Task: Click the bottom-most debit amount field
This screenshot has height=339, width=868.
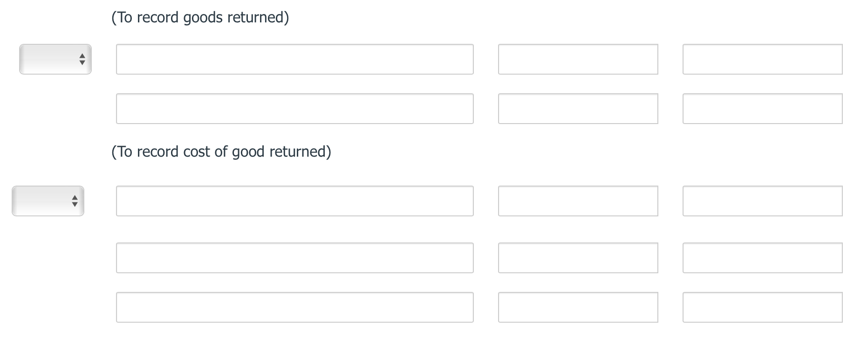Action: 578,307
